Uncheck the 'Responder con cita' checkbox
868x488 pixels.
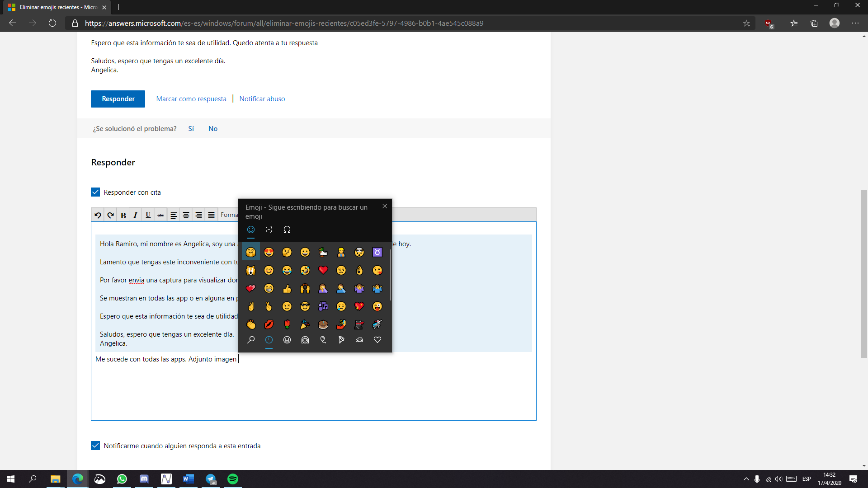[x=95, y=192]
